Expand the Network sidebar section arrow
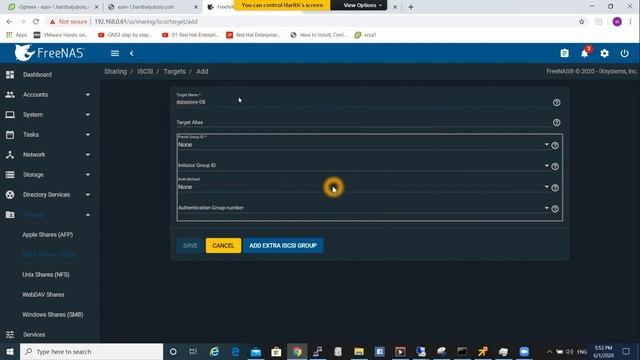This screenshot has width=640, height=360. point(88,155)
